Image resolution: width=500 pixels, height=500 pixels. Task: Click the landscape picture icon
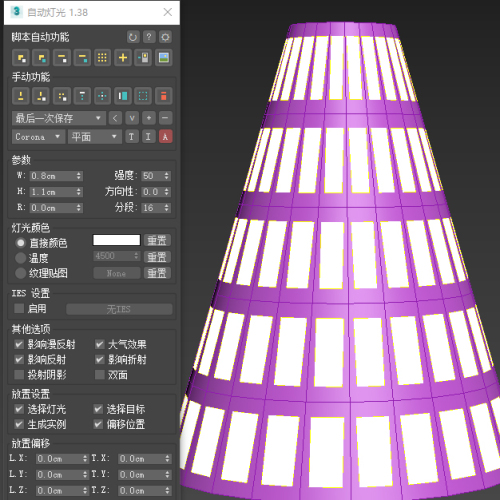[x=164, y=58]
